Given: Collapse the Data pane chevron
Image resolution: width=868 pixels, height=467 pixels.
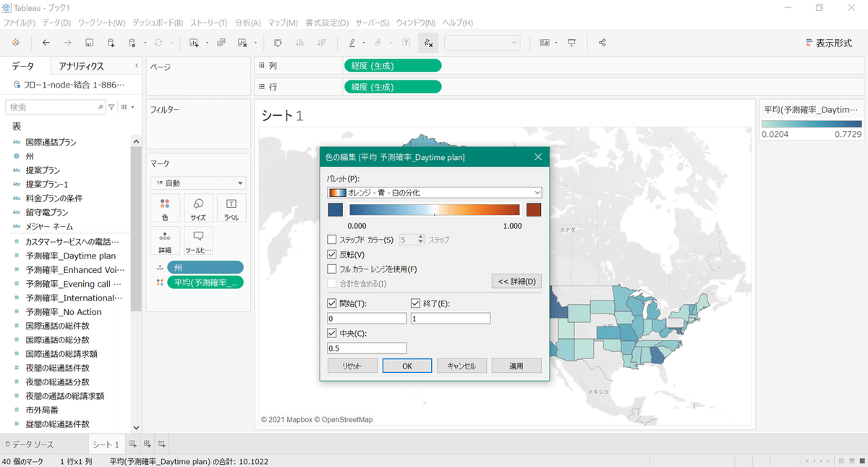Looking at the screenshot, I should coord(137,65).
